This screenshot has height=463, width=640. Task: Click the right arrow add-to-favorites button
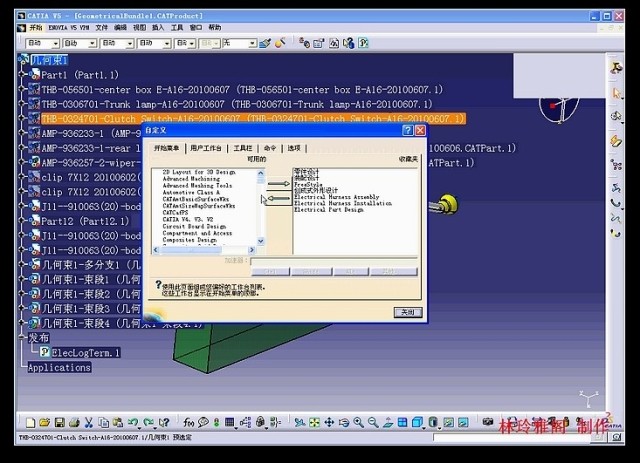pyautogui.click(x=278, y=184)
